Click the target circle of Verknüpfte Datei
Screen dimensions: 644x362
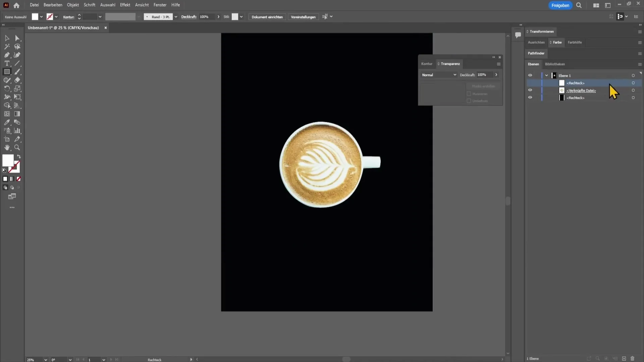[633, 90]
